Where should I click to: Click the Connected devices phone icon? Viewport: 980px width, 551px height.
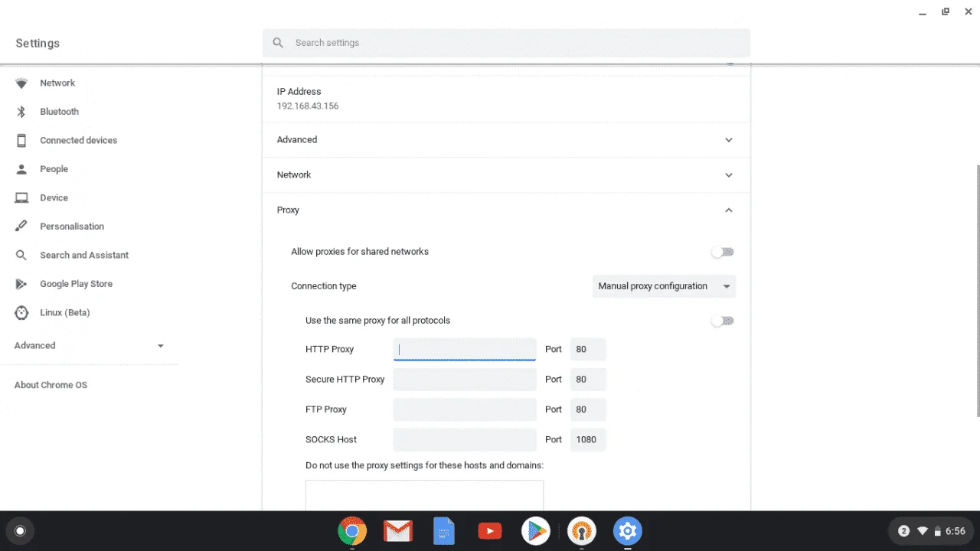[22, 140]
